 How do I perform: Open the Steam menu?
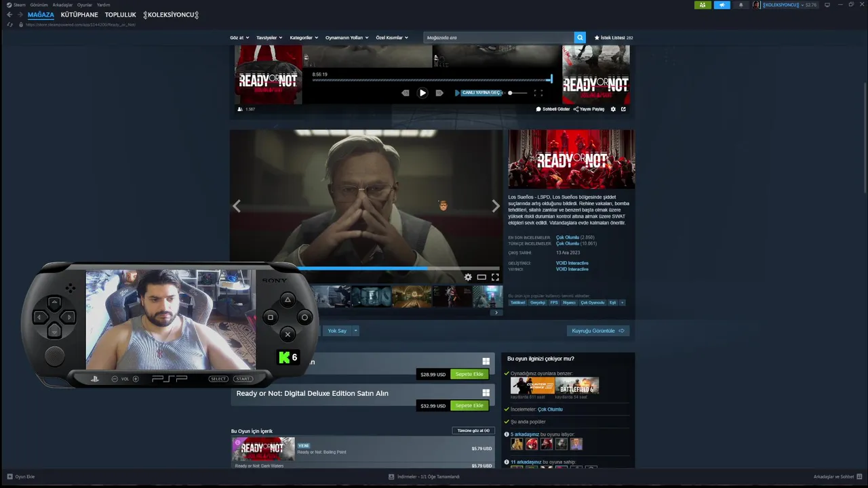pyautogui.click(x=17, y=5)
